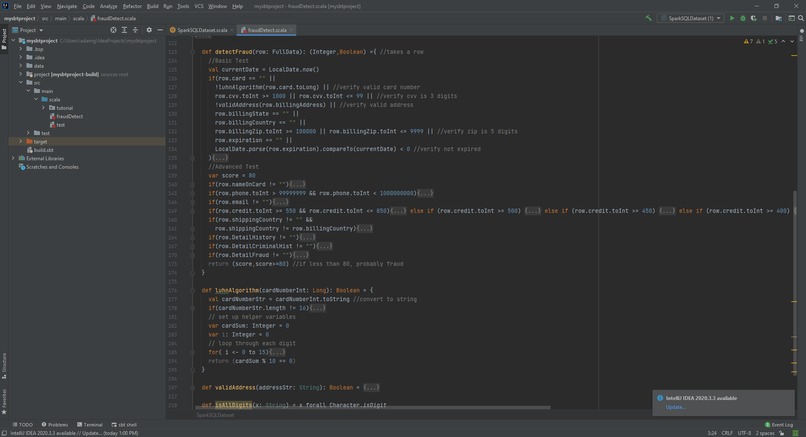Click the Stop process icon
Viewport: 806px width, 437px height.
tap(765, 18)
